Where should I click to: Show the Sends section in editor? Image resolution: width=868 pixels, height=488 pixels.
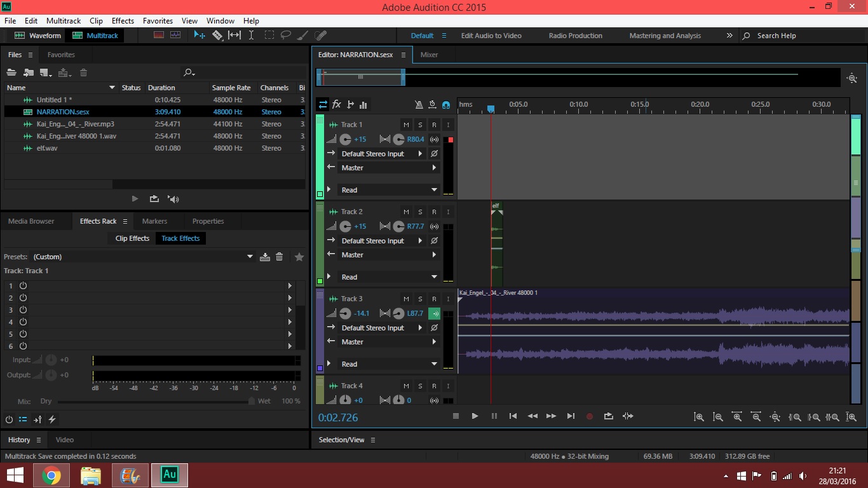(350, 104)
